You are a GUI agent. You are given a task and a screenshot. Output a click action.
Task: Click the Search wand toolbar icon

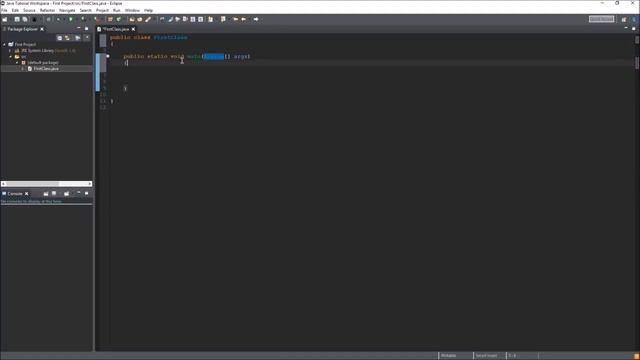pyautogui.click(x=148, y=19)
